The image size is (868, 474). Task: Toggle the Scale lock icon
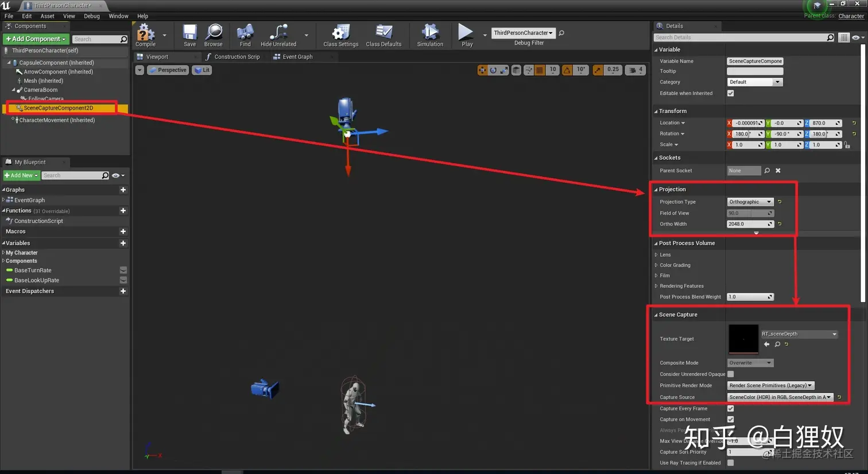pyautogui.click(x=847, y=145)
